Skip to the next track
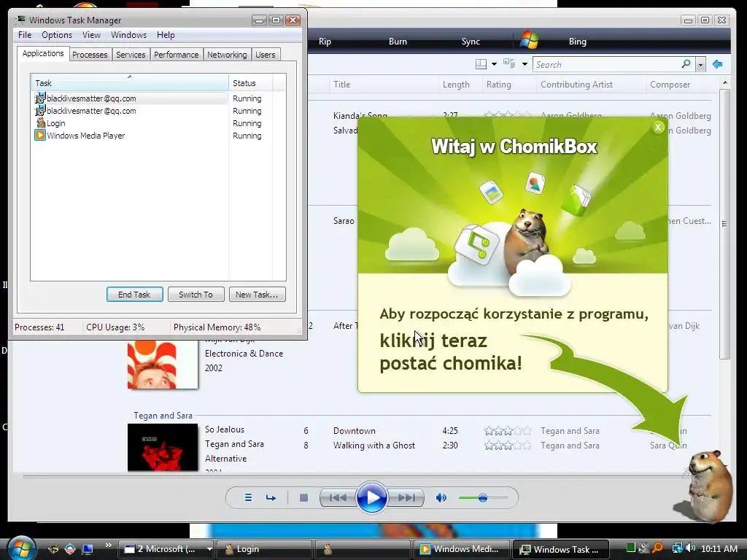The image size is (747, 560). [x=406, y=497]
